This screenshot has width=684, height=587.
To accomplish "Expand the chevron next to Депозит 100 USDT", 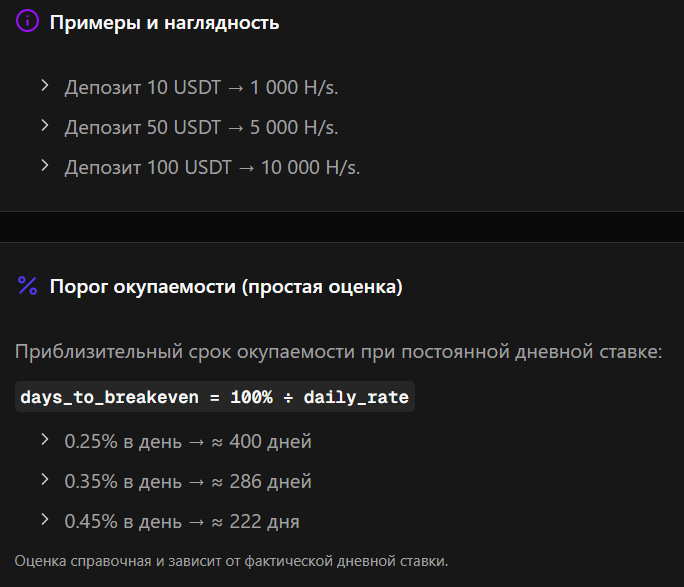I will 45,166.
